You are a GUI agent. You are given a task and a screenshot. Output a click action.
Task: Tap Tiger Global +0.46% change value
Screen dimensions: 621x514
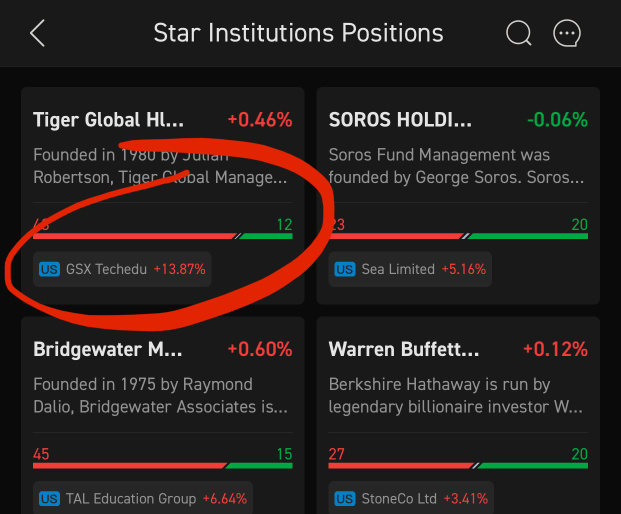tap(260, 120)
